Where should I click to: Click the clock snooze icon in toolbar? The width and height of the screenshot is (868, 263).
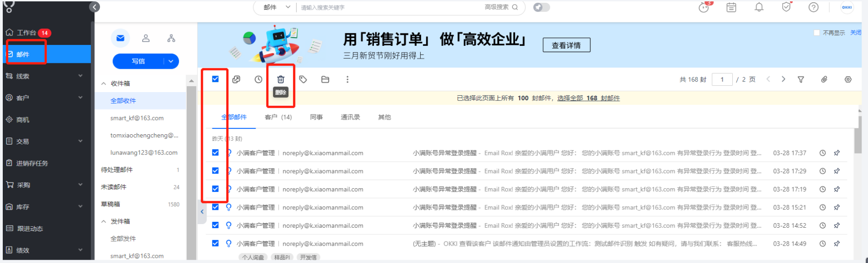pos(258,79)
